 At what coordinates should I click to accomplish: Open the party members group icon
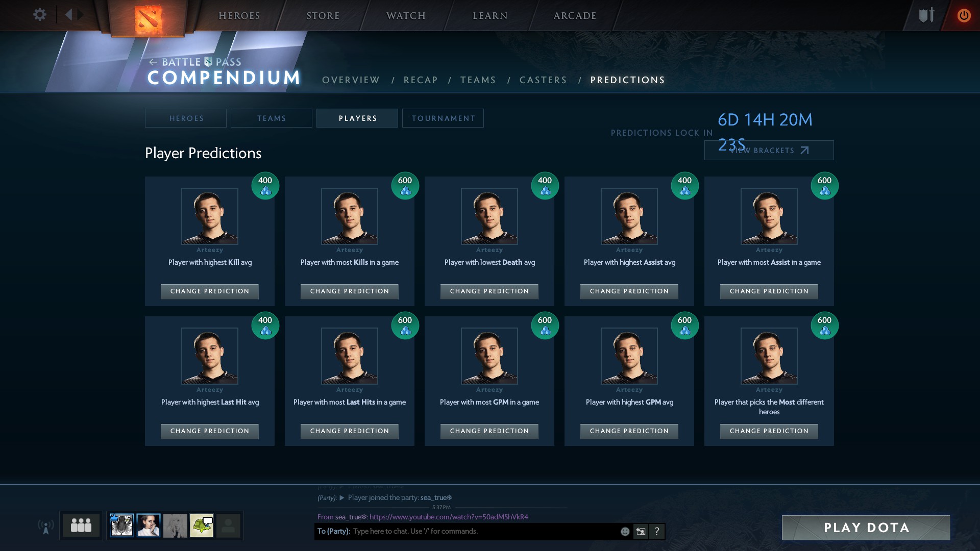[x=81, y=525]
